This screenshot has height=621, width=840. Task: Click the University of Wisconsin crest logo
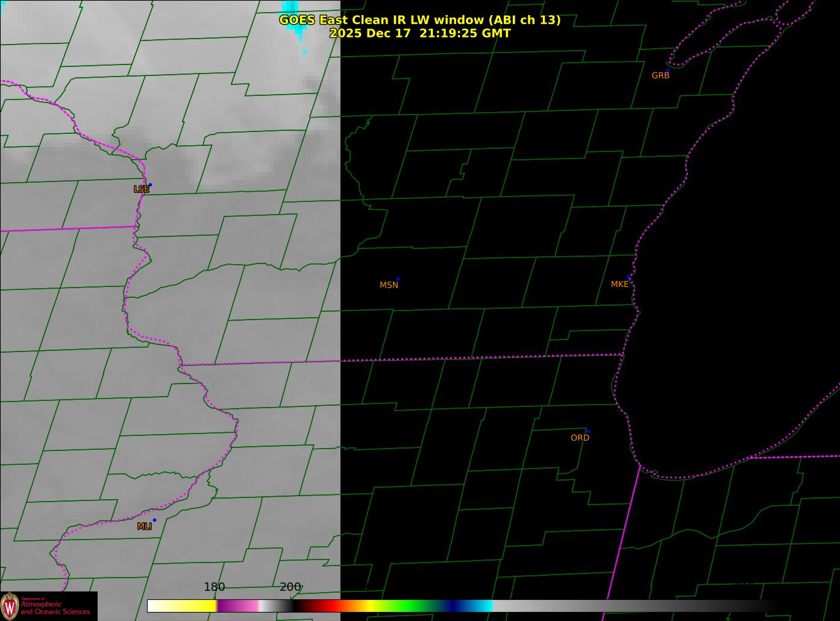pos(10,605)
